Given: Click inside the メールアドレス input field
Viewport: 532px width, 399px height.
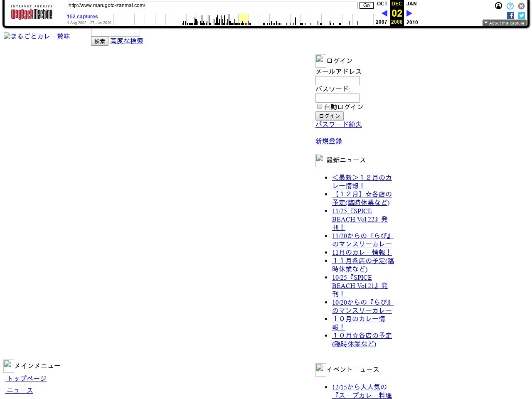Looking at the screenshot, I should pyautogui.click(x=337, y=81).
